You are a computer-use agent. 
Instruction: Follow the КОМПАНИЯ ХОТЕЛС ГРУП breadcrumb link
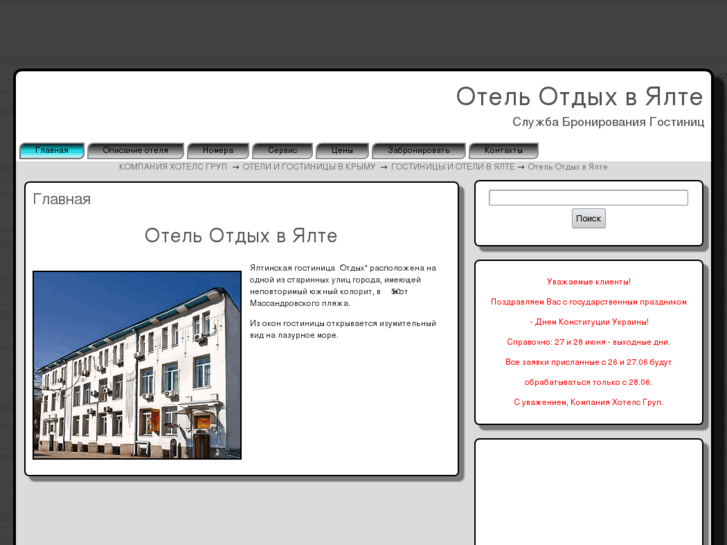pos(173,167)
